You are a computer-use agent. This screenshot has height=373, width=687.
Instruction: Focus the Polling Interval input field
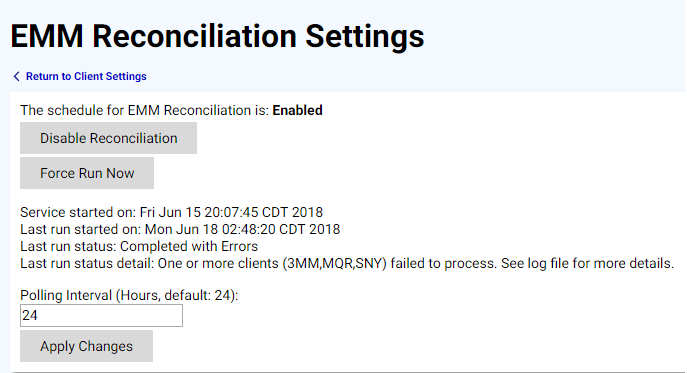click(101, 316)
